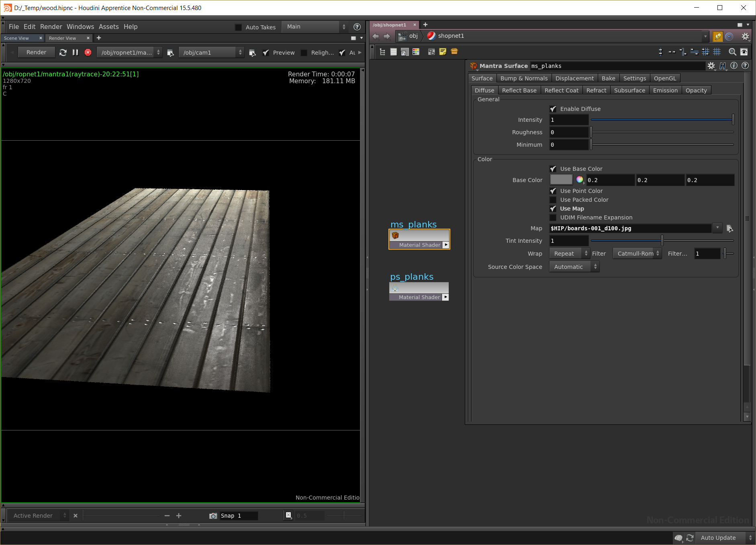Show the node tree view
Screen dimensions: 756x545
click(382, 52)
